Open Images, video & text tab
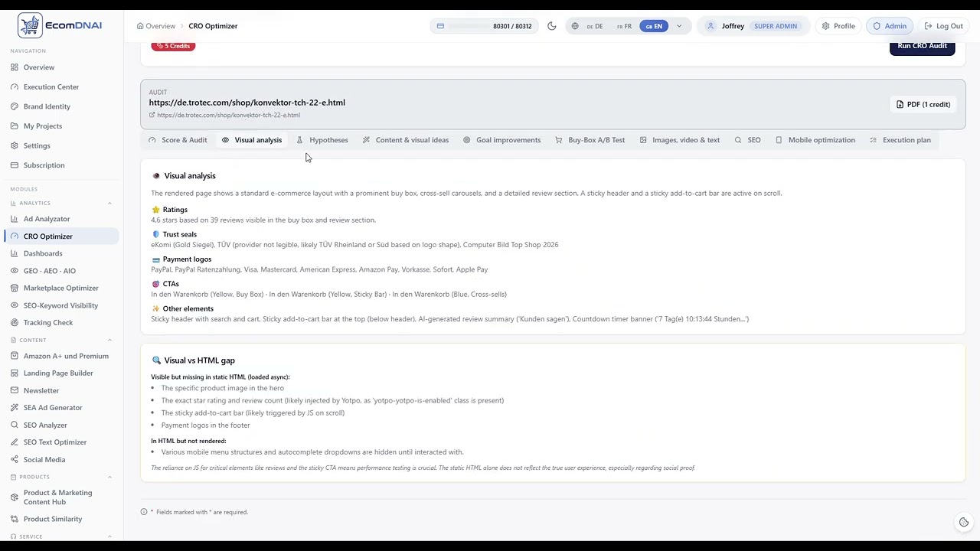This screenshot has width=980, height=551. click(x=679, y=140)
